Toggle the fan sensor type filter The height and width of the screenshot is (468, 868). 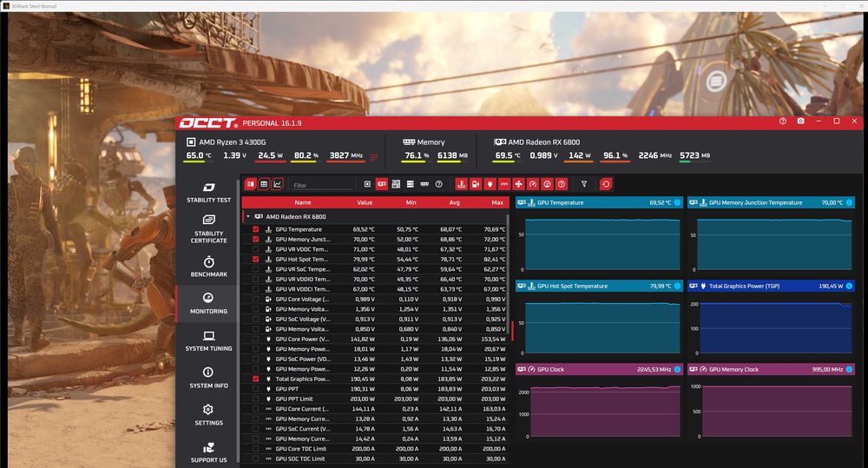(x=519, y=184)
